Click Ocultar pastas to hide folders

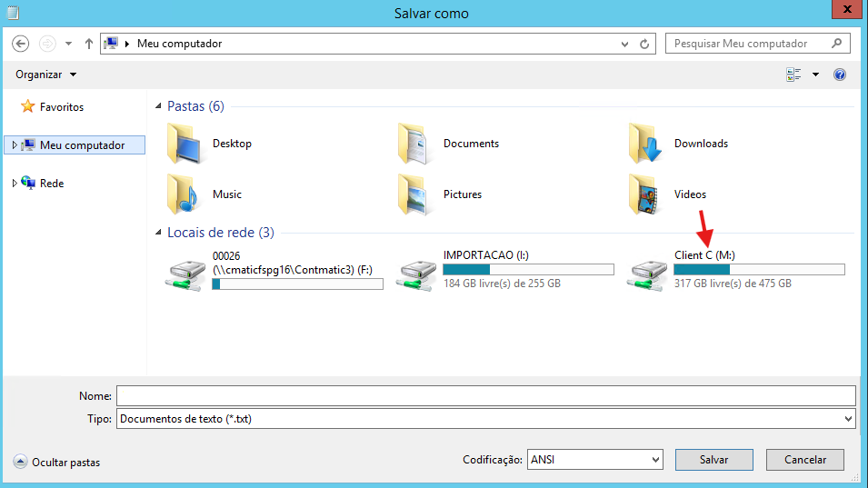(57, 462)
